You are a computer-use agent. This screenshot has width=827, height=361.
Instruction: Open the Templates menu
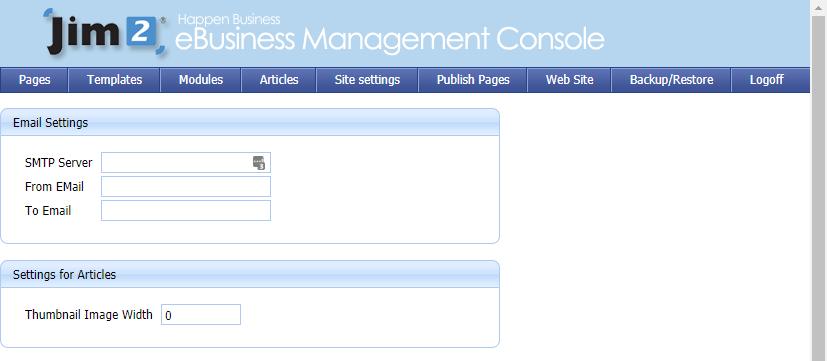pos(114,80)
